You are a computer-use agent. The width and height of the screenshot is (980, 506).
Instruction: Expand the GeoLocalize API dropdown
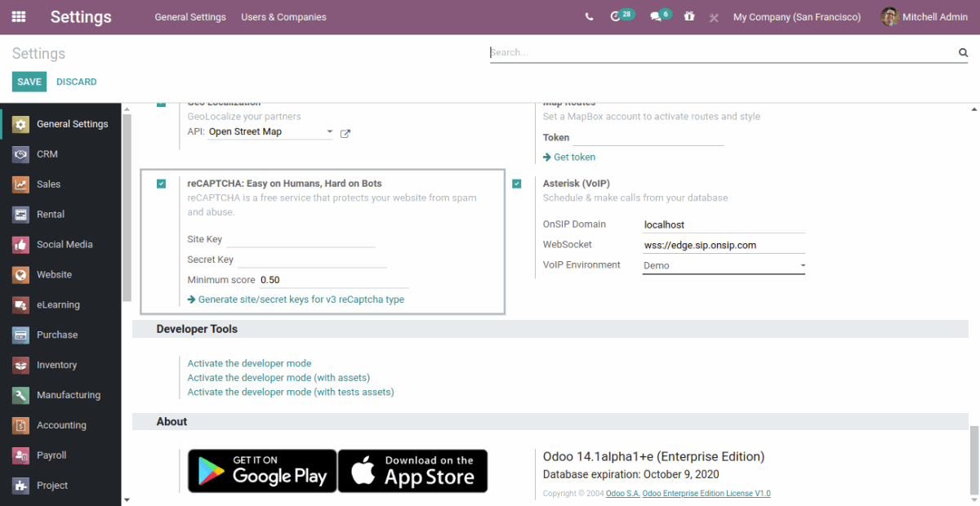tap(270, 132)
